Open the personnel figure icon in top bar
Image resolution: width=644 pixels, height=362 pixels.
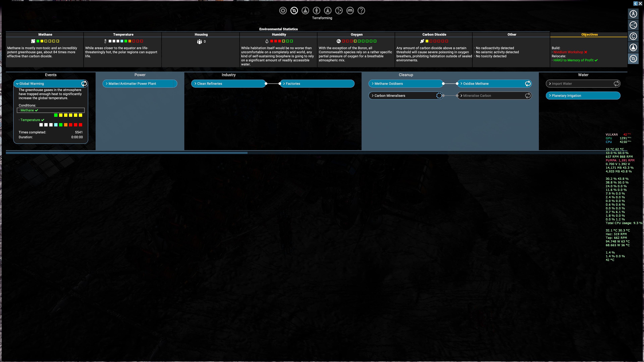point(316,11)
